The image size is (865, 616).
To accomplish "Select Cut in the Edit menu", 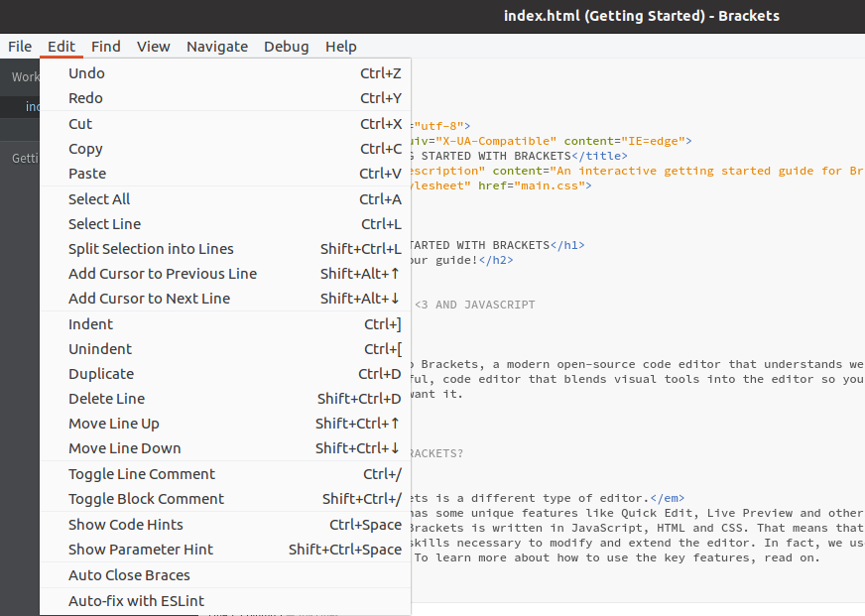I will pos(225,124).
